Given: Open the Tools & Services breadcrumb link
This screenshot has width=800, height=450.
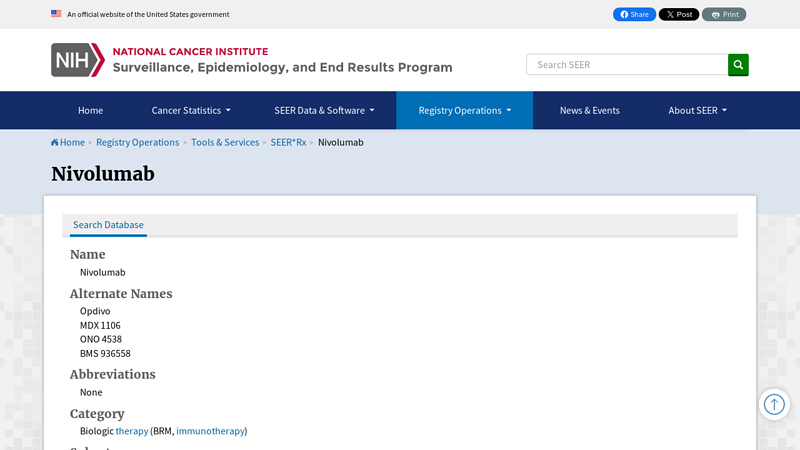Looking at the screenshot, I should point(225,142).
